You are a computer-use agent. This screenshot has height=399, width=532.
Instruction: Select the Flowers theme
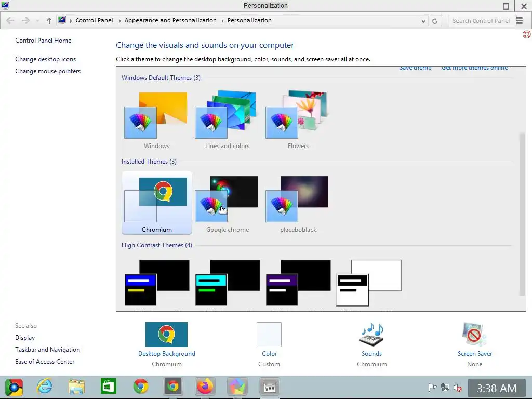pyautogui.click(x=298, y=121)
